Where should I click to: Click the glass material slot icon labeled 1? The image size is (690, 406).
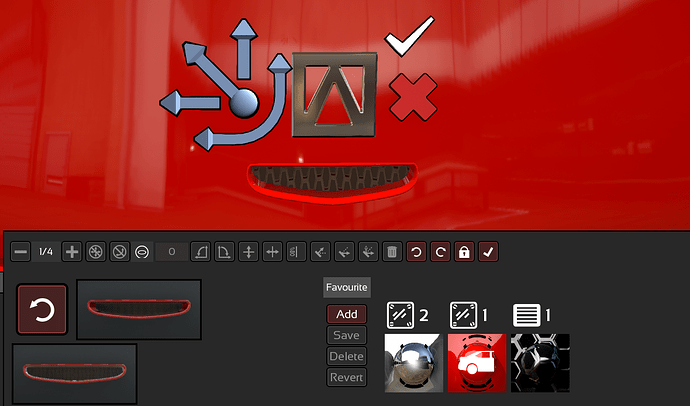(x=463, y=315)
